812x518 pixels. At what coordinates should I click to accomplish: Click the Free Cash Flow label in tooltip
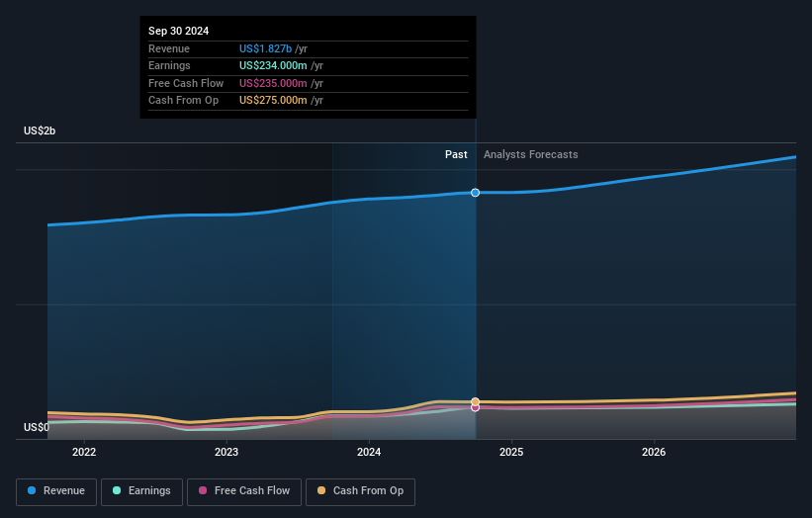(x=186, y=83)
